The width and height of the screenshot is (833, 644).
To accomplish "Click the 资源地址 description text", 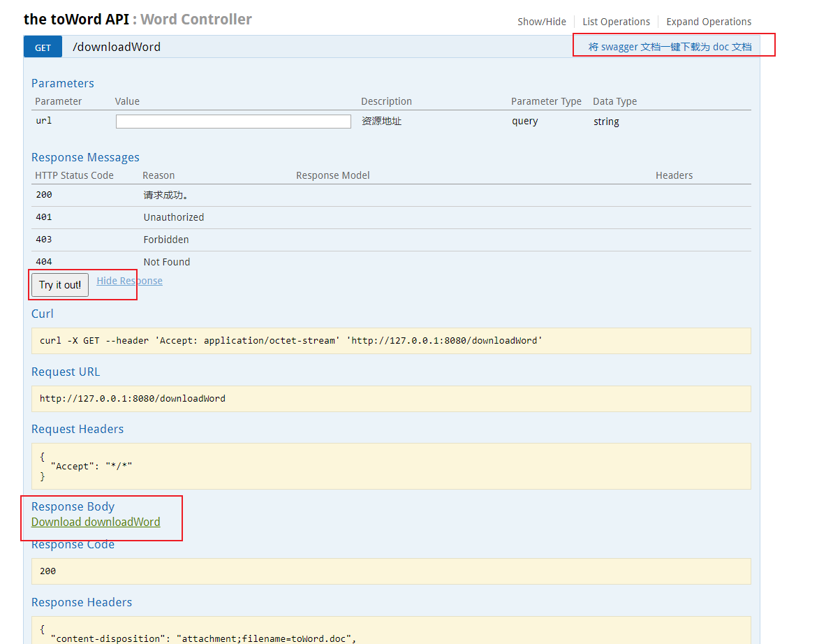I will click(x=381, y=121).
